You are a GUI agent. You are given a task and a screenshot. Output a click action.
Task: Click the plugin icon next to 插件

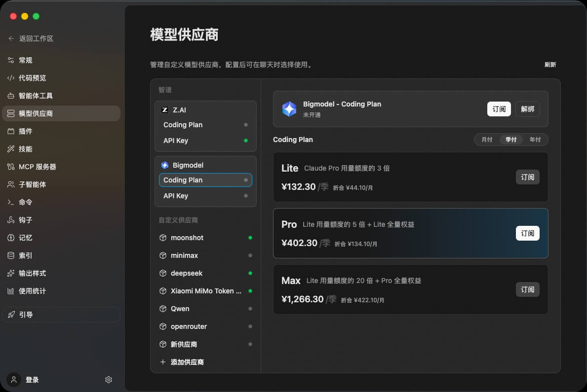(x=11, y=131)
